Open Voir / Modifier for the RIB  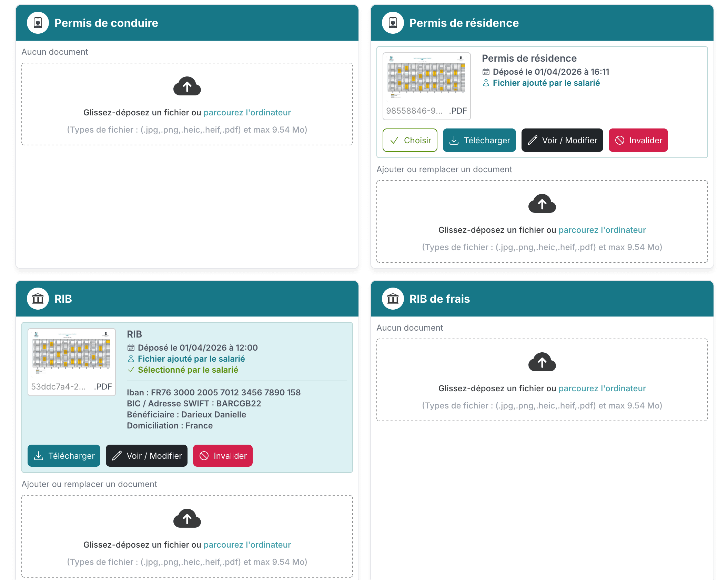click(146, 456)
